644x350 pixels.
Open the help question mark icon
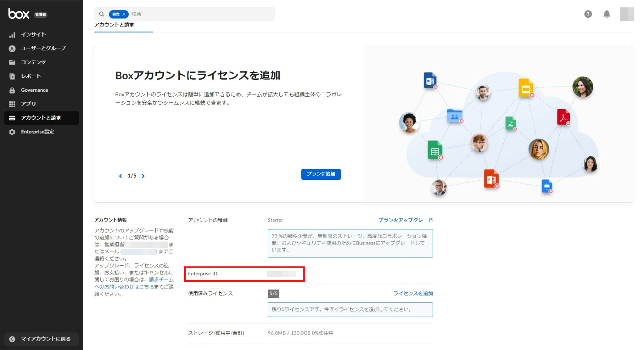coord(588,14)
